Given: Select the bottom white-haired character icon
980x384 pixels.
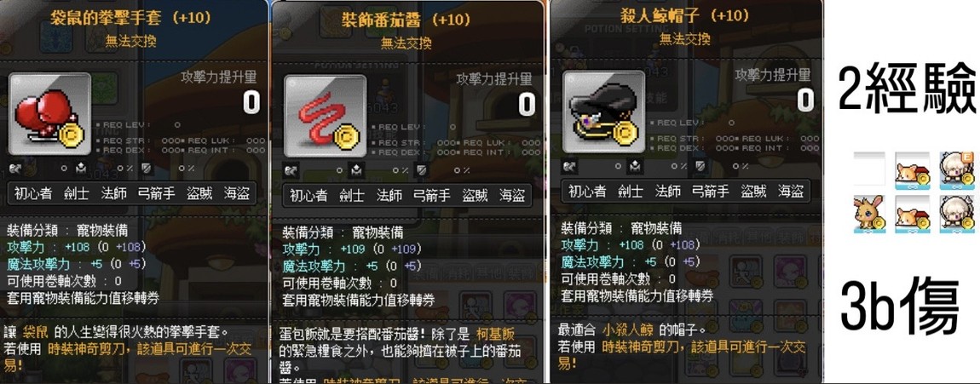Looking at the screenshot, I should (956, 213).
